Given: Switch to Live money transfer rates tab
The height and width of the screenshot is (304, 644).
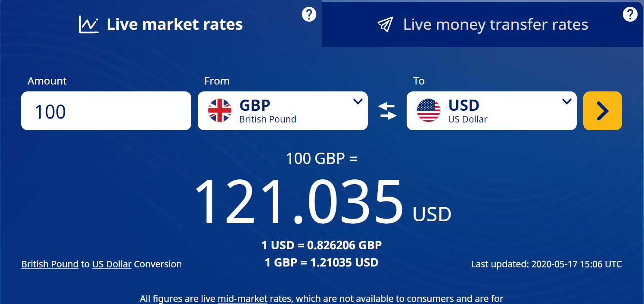Looking at the screenshot, I should [495, 25].
